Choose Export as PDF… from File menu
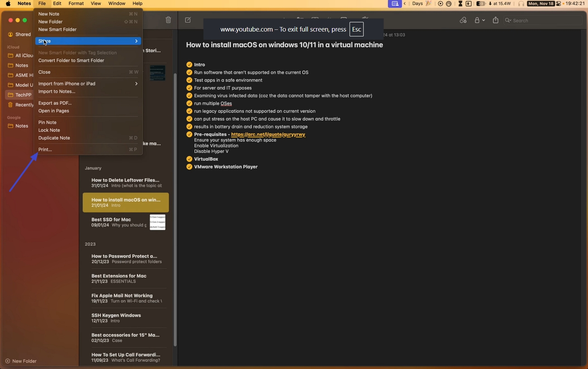588x369 pixels. pos(88,103)
